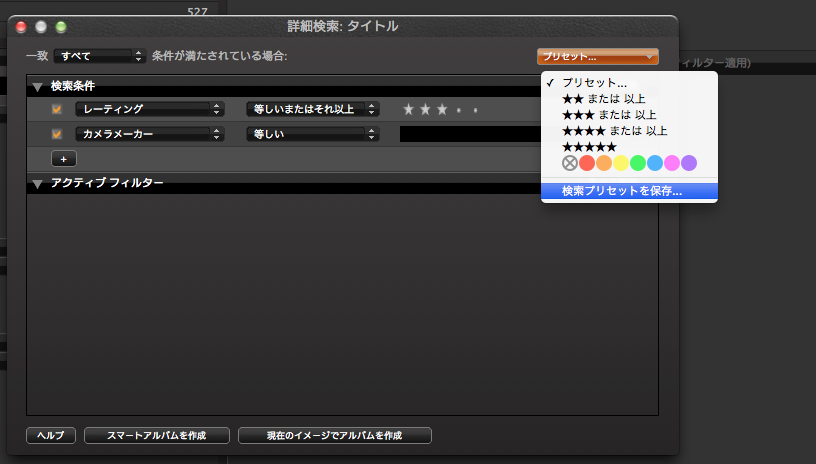This screenshot has height=464, width=816.
Task: Open the 等しいまたはそれ以上 operator dropdown
Action: click(313, 109)
